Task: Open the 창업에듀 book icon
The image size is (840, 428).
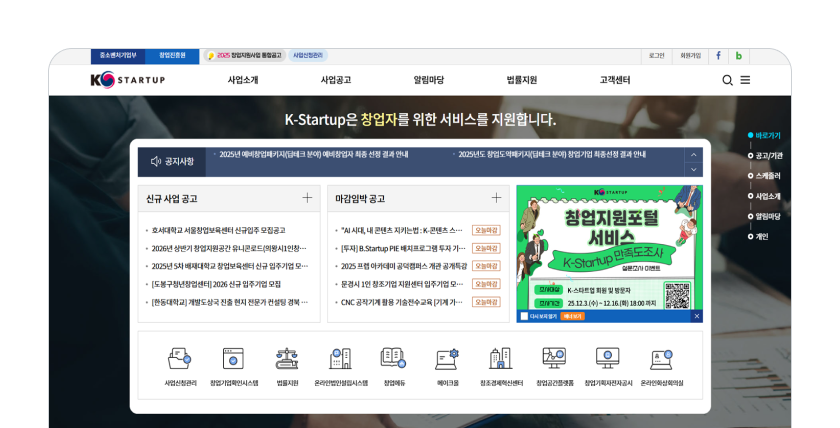Action: 394,358
